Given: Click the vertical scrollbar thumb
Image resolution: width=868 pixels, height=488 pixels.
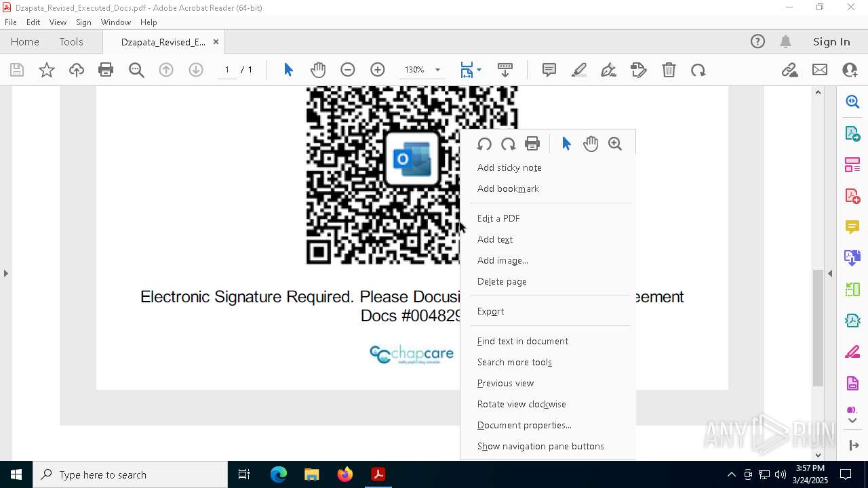Looking at the screenshot, I should (x=818, y=327).
